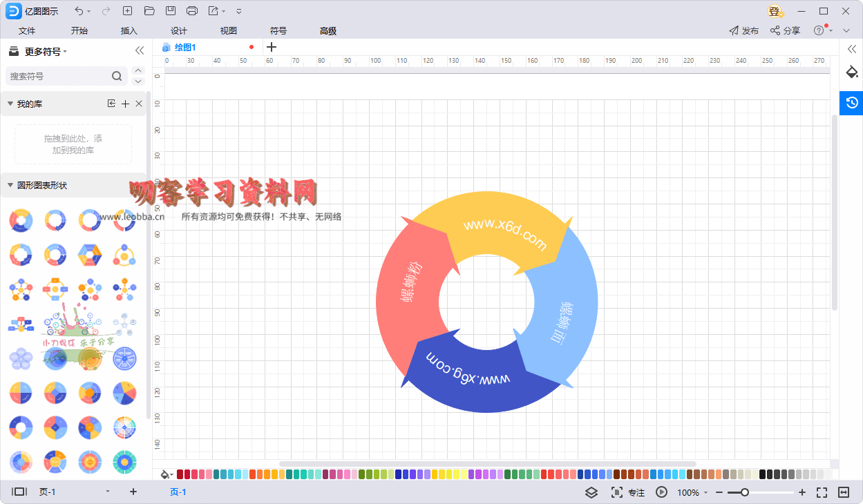The height and width of the screenshot is (504, 863).
Task: Click the user login avatar
Action: (x=775, y=11)
